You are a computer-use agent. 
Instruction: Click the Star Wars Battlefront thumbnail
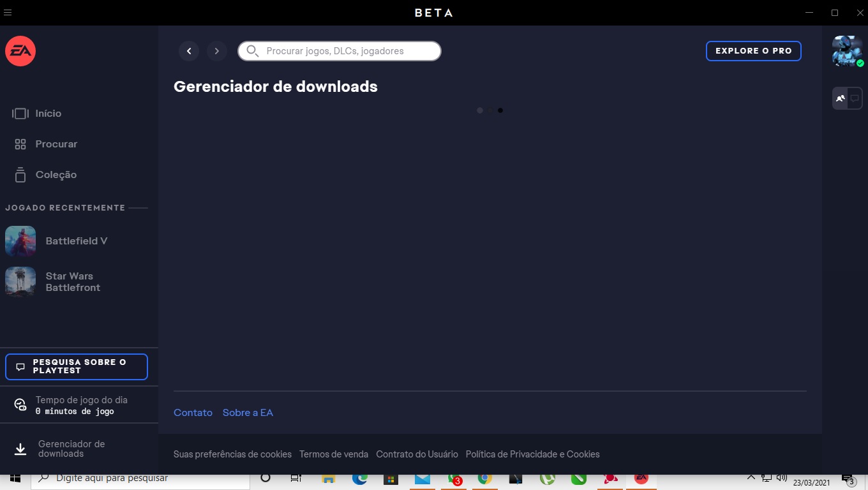point(20,282)
